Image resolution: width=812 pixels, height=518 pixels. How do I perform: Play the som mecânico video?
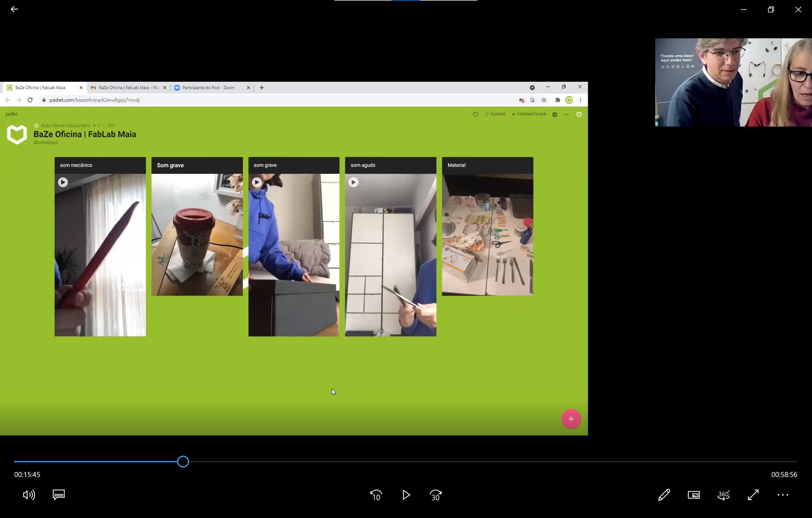(x=63, y=182)
